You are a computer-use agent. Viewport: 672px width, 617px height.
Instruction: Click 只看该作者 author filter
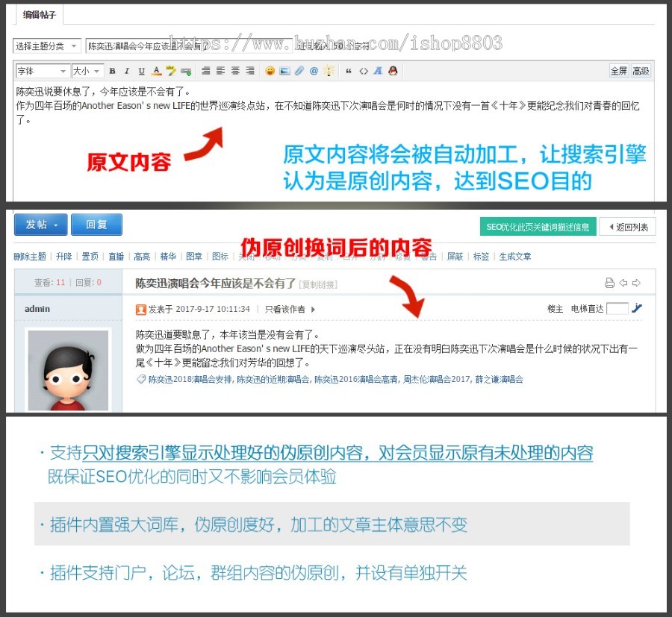click(285, 309)
